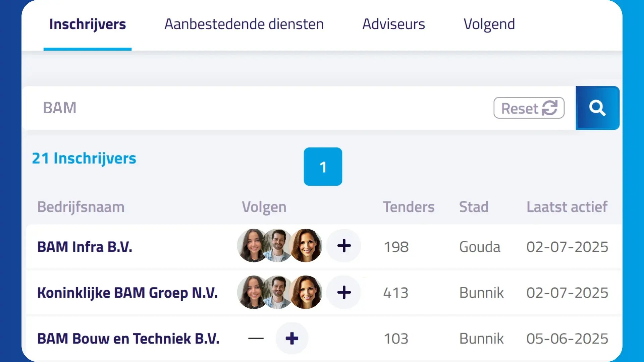Click the 21 Inschrijvers result count
Image resolution: width=644 pixels, height=362 pixels.
coord(84,158)
